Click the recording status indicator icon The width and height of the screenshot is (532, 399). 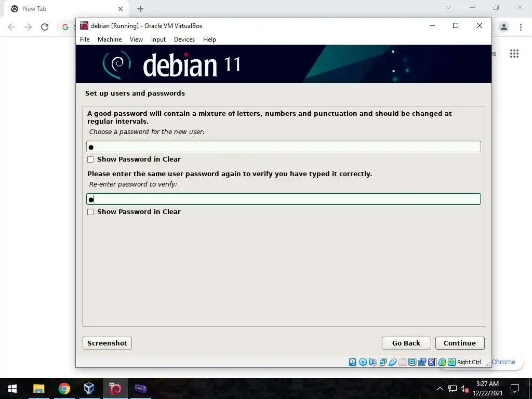pyautogui.click(x=422, y=362)
